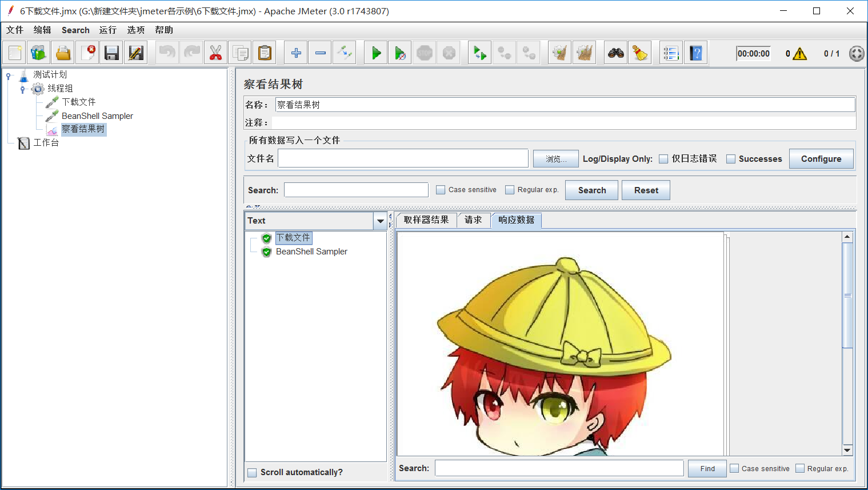Viewport: 868px width, 490px height.
Task: Enable Scroll automatically checkbox
Action: pos(252,473)
